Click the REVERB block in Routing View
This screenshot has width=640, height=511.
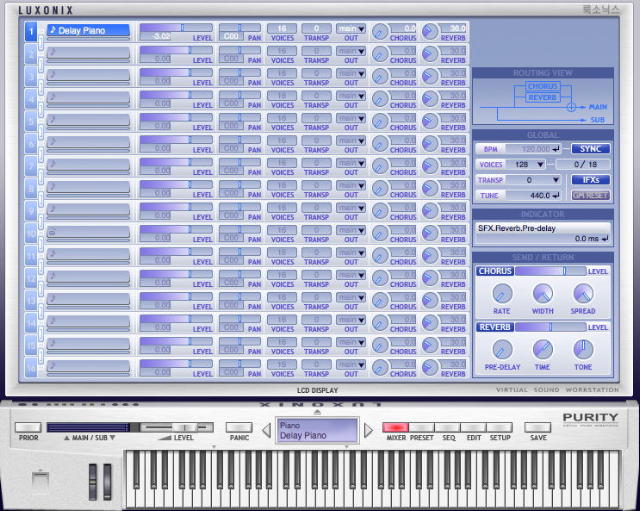pos(542,98)
